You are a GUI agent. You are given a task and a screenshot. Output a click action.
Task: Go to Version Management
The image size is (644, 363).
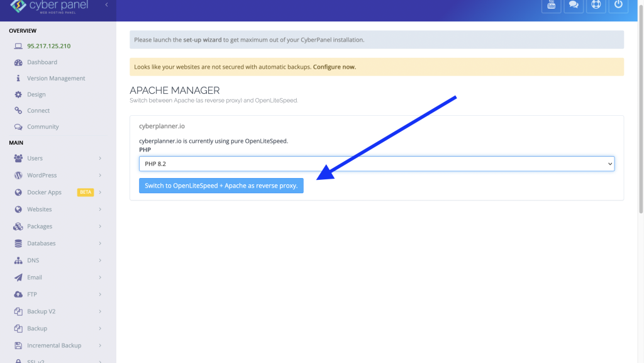[56, 79]
